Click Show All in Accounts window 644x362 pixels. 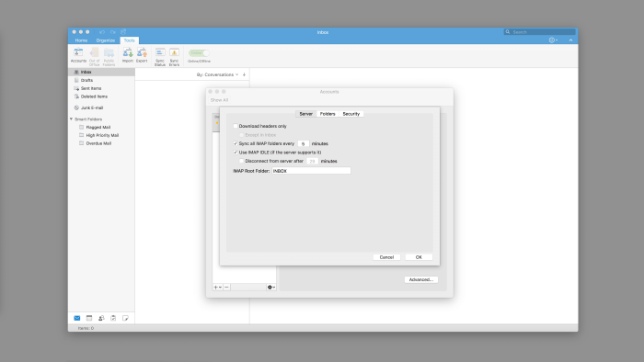[x=219, y=100]
